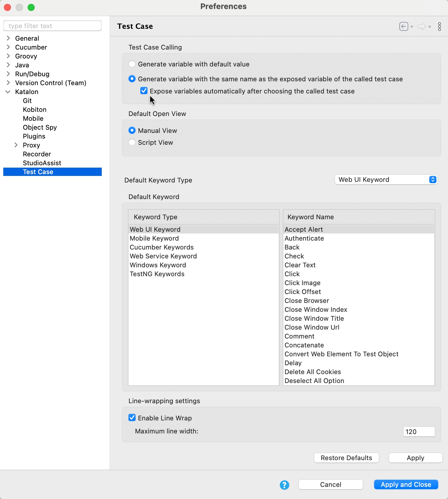Select StudioAssist in the sidebar
The height and width of the screenshot is (499, 448).
click(42, 163)
